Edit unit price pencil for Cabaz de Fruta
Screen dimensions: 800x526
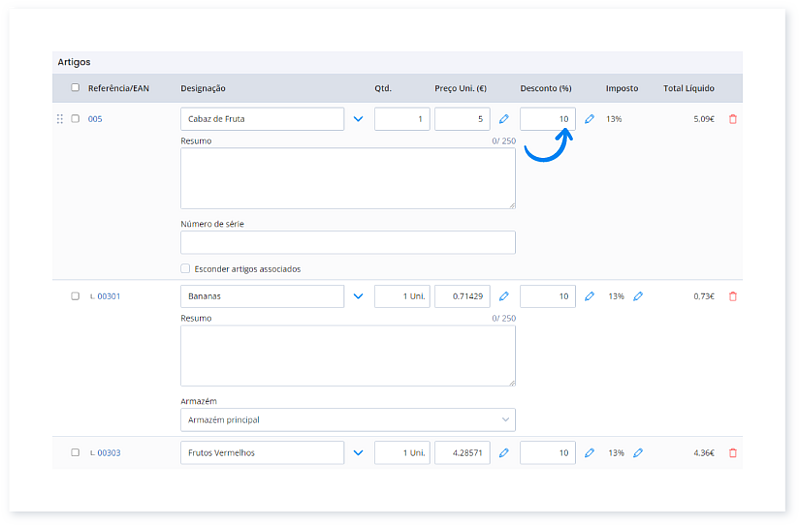point(504,119)
